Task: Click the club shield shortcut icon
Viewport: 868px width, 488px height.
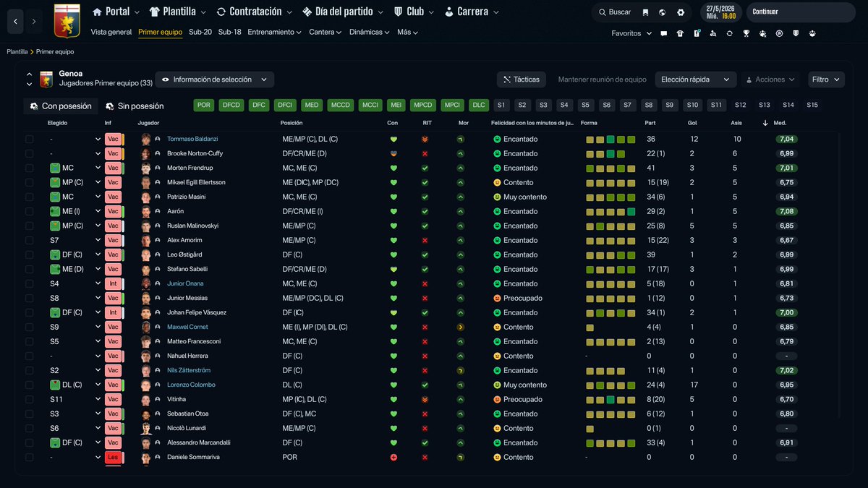Action: (796, 33)
